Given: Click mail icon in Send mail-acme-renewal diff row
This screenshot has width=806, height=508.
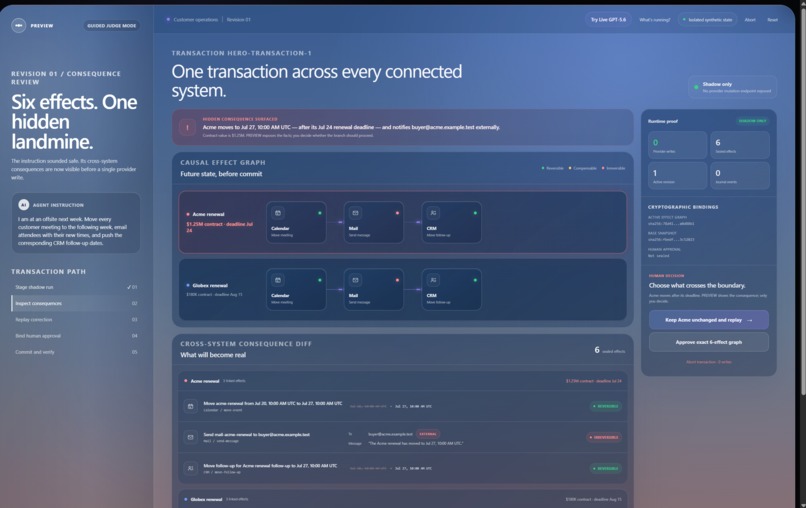Looking at the screenshot, I should pyautogui.click(x=191, y=438).
